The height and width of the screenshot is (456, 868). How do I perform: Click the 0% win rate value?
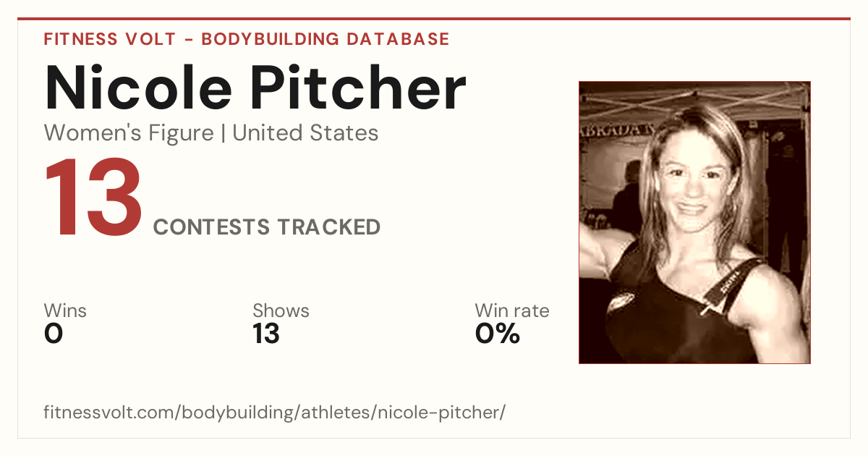point(498,334)
